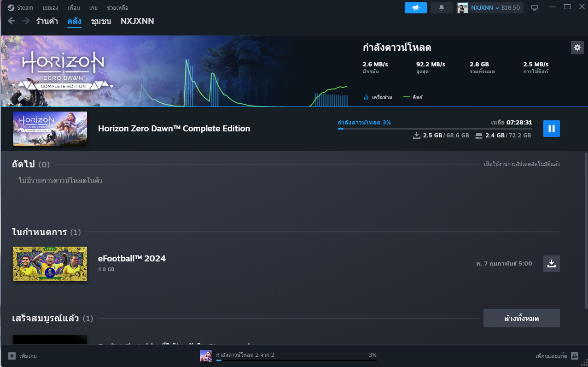Select the eFootball™ 2024 title
Image resolution: width=588 pixels, height=367 pixels.
pos(132,259)
